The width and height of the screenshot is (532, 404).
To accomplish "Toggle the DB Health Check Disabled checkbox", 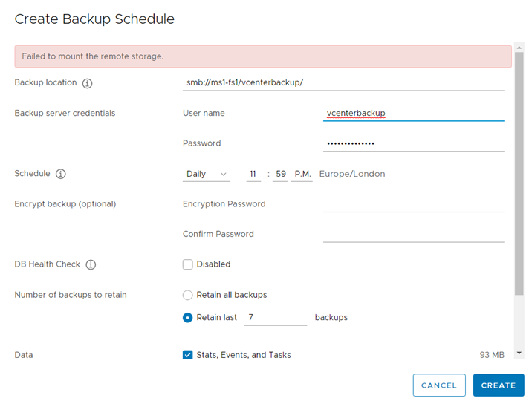I will 188,264.
